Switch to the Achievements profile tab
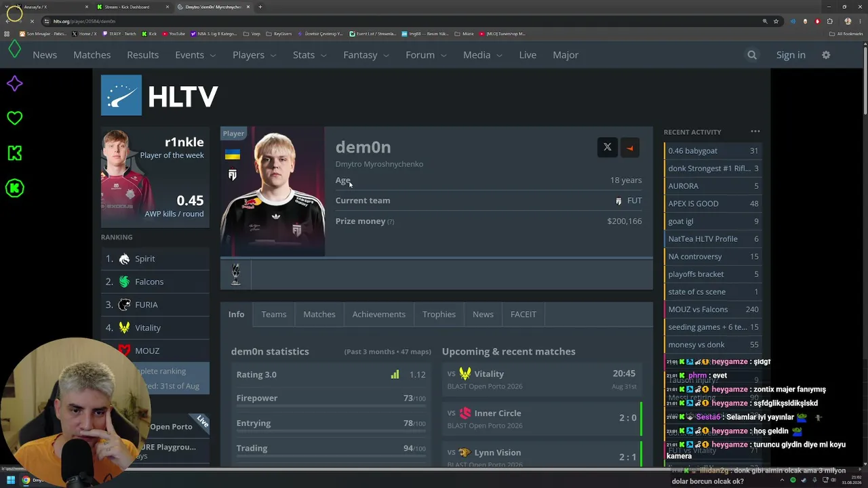 tap(379, 314)
